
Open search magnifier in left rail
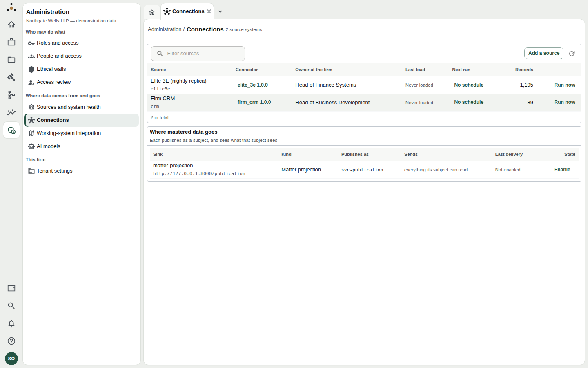[x=11, y=306]
